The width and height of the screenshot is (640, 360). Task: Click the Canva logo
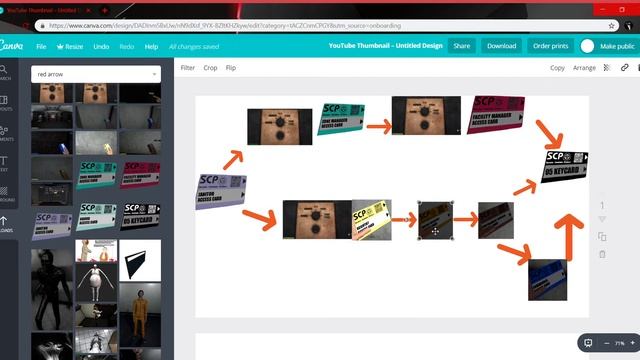[x=11, y=46]
